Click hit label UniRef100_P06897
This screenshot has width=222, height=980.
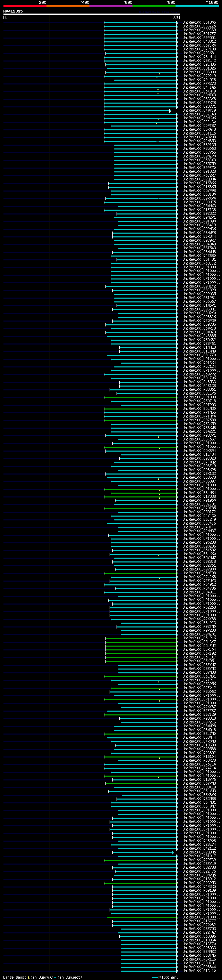(199, 481)
